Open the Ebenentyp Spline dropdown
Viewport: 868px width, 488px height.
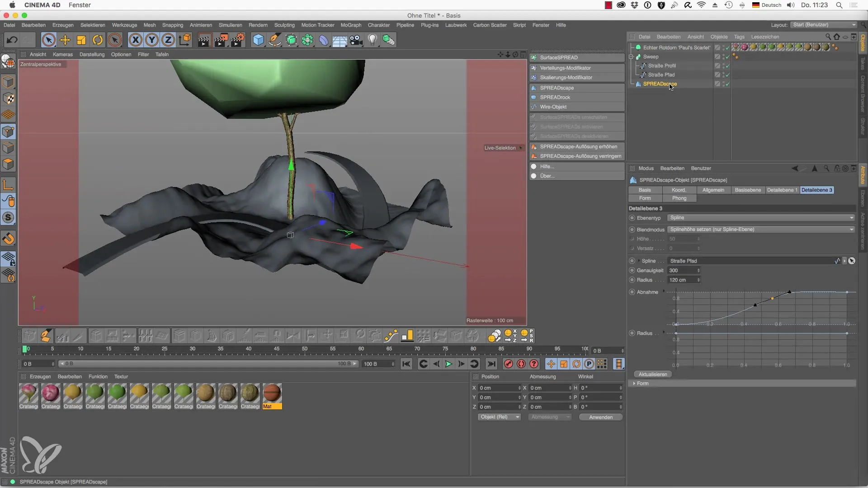[x=761, y=218]
